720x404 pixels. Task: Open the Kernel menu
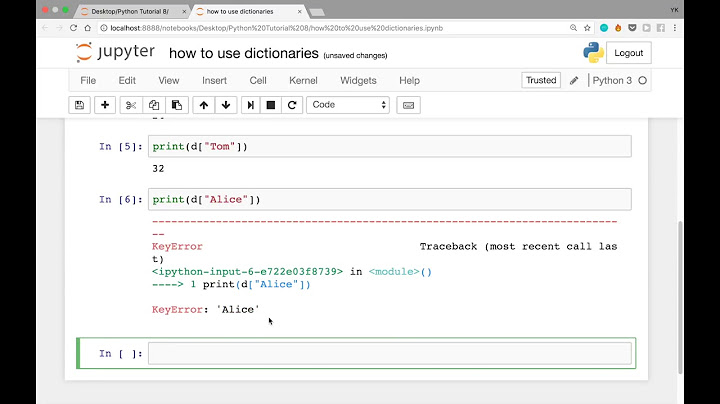(x=303, y=80)
